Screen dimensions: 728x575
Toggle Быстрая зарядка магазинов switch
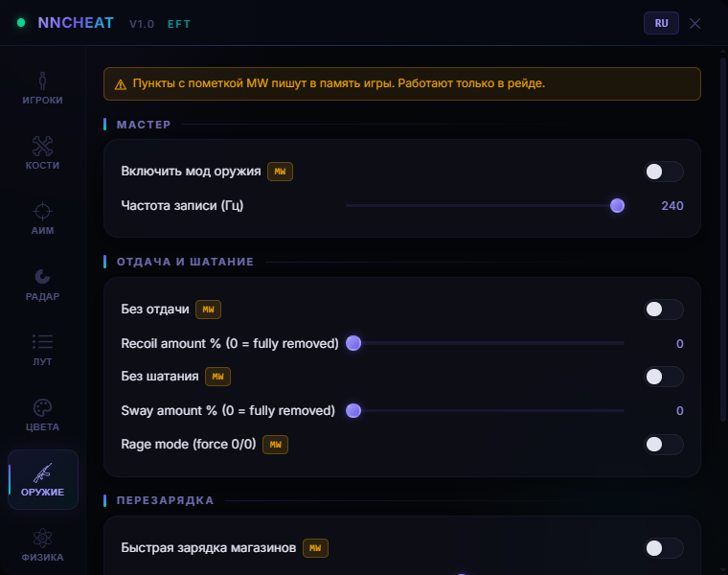[x=664, y=548]
